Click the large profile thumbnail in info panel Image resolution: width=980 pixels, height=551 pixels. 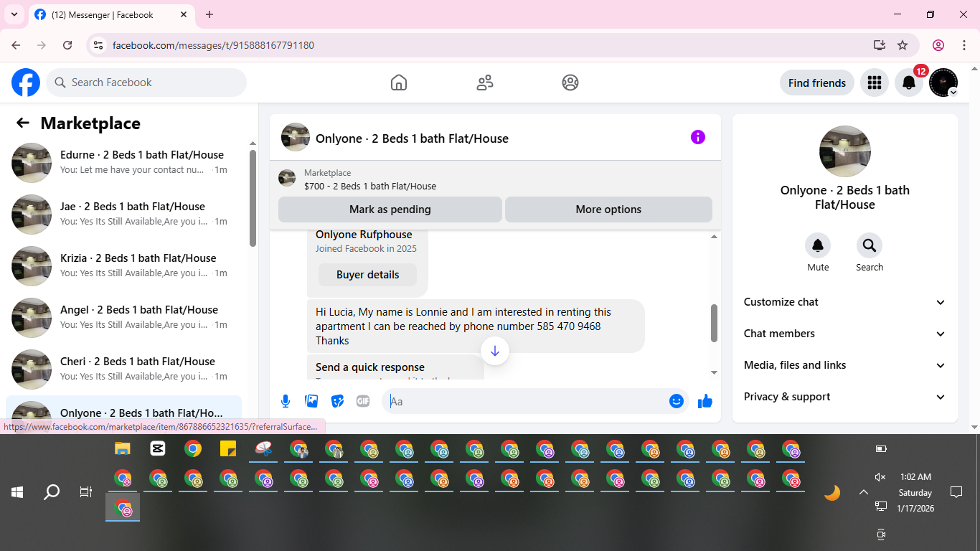[x=845, y=151]
